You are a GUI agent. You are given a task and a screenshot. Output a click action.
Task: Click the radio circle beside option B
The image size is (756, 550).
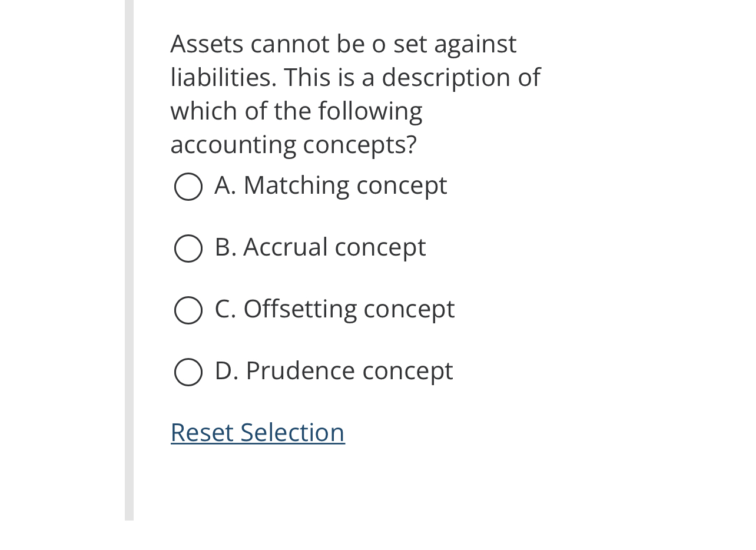[187, 249]
